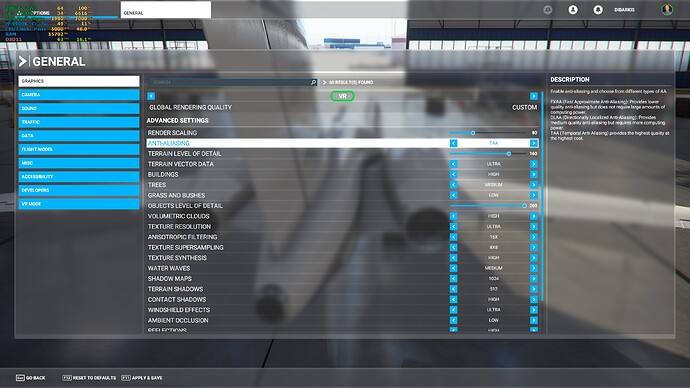Open the Data settings category
The width and height of the screenshot is (690, 388).
pos(79,135)
